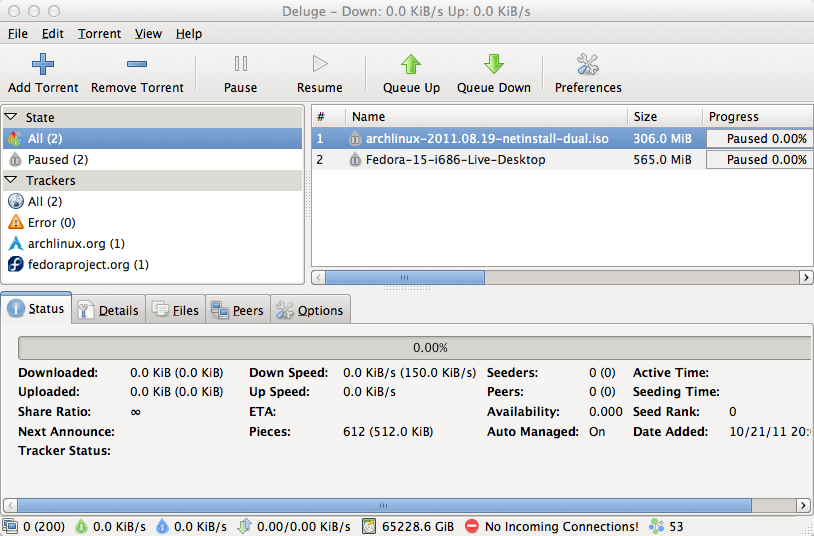
Task: Open the Help menu
Action: pyautogui.click(x=188, y=34)
